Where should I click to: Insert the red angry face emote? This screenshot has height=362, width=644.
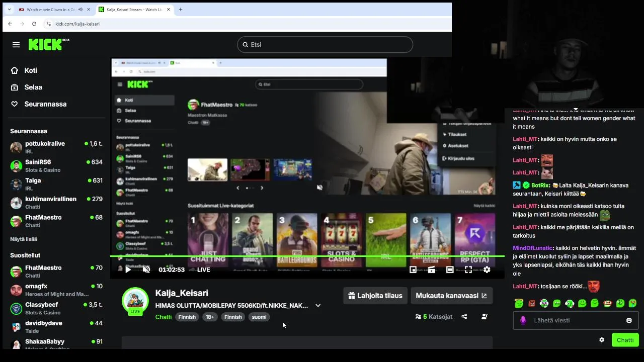532,303
